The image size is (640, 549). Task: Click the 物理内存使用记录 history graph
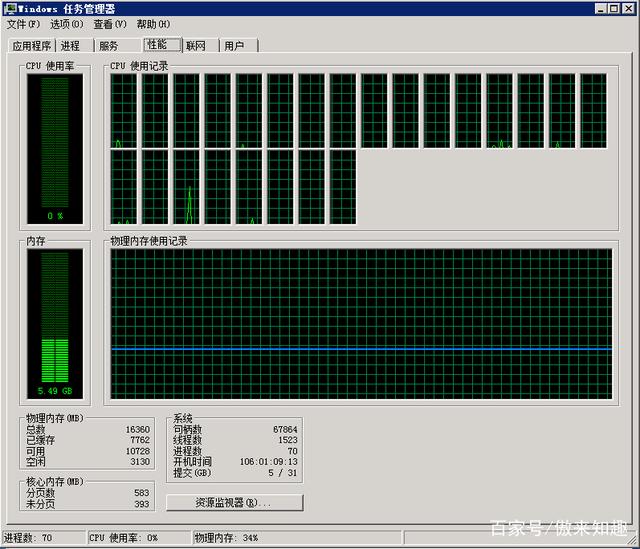click(360, 323)
